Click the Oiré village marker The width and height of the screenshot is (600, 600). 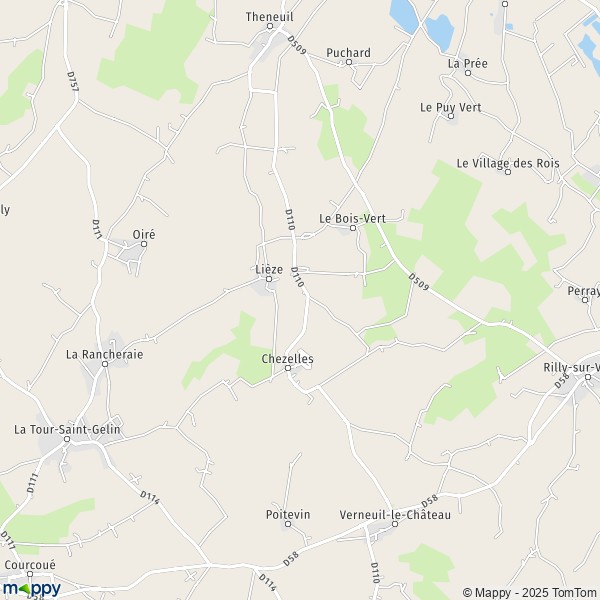[144, 244]
